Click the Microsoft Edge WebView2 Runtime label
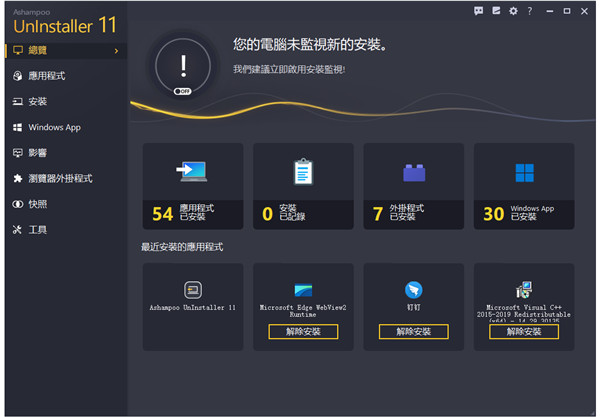600x417 pixels. pyautogui.click(x=303, y=311)
